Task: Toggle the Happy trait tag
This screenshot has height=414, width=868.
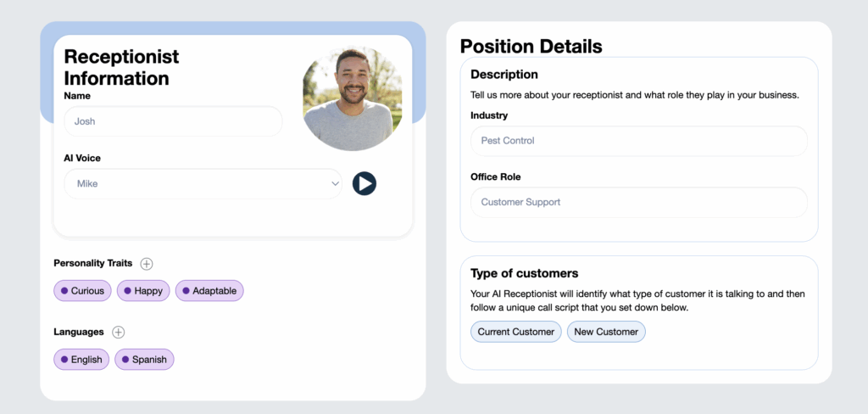Action: tap(143, 290)
